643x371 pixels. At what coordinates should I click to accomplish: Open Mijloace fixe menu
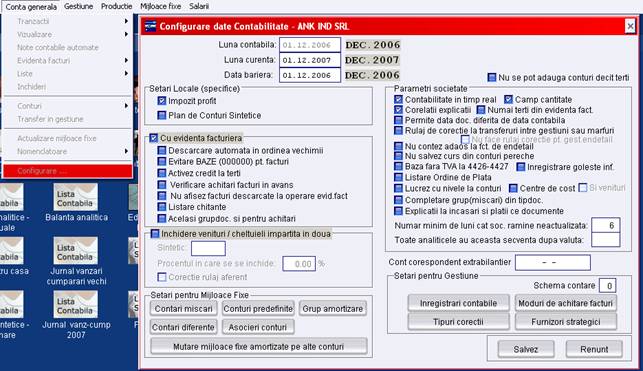[x=160, y=7]
